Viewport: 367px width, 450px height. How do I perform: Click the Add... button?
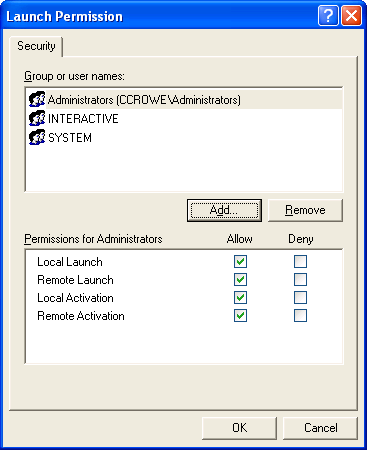click(x=224, y=210)
